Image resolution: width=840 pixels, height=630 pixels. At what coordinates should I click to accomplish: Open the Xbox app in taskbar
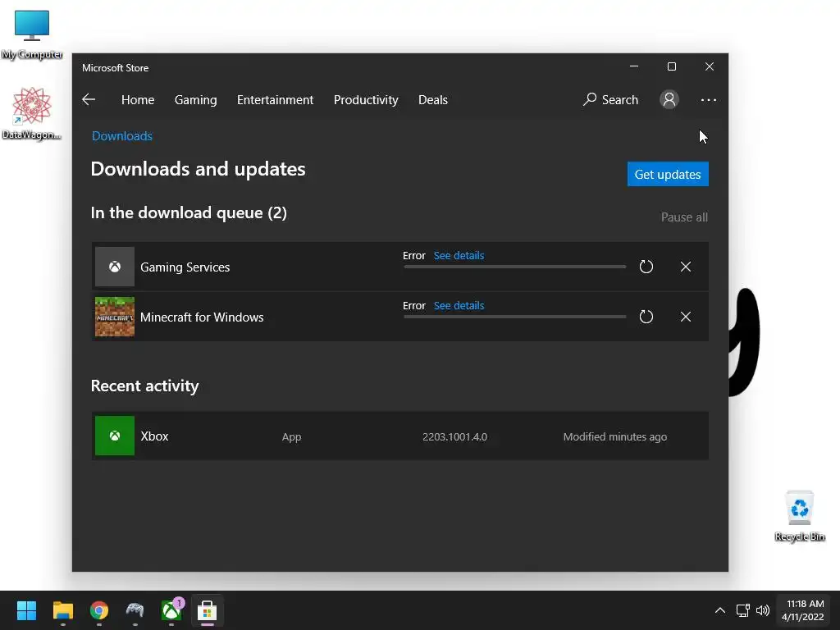[x=171, y=610]
